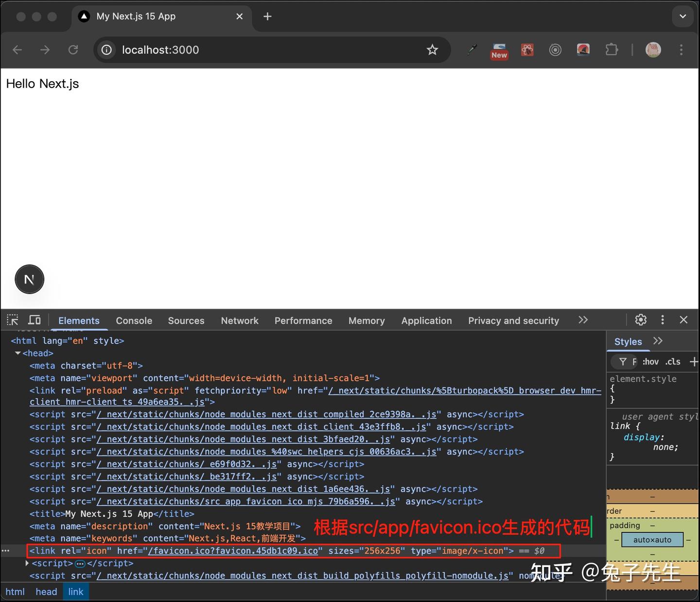Open DevTools settings gear

click(641, 319)
